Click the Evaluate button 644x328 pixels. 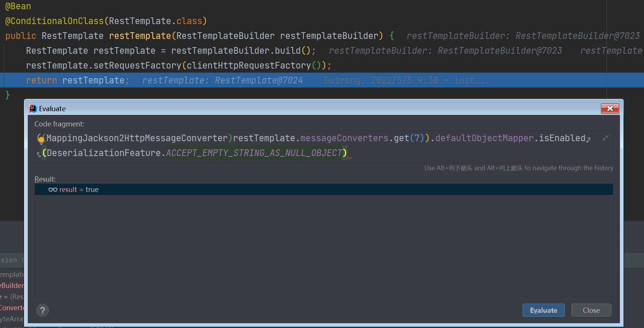[x=543, y=310]
